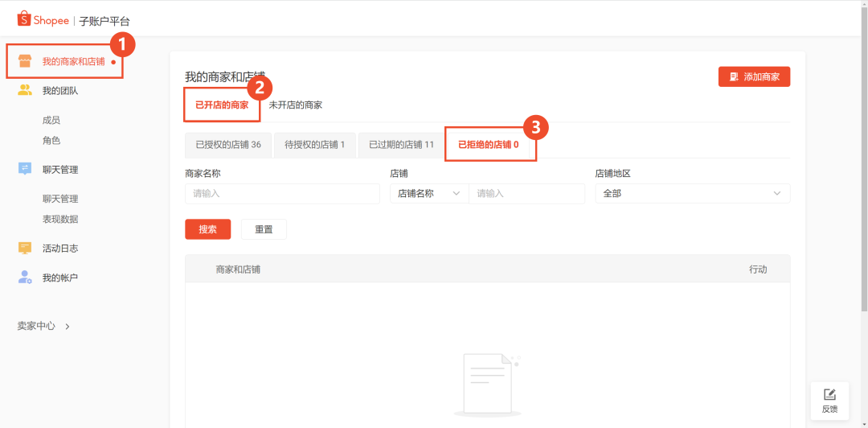Click the 我的帐户 account icon
This screenshot has width=868, height=428.
coord(25,277)
